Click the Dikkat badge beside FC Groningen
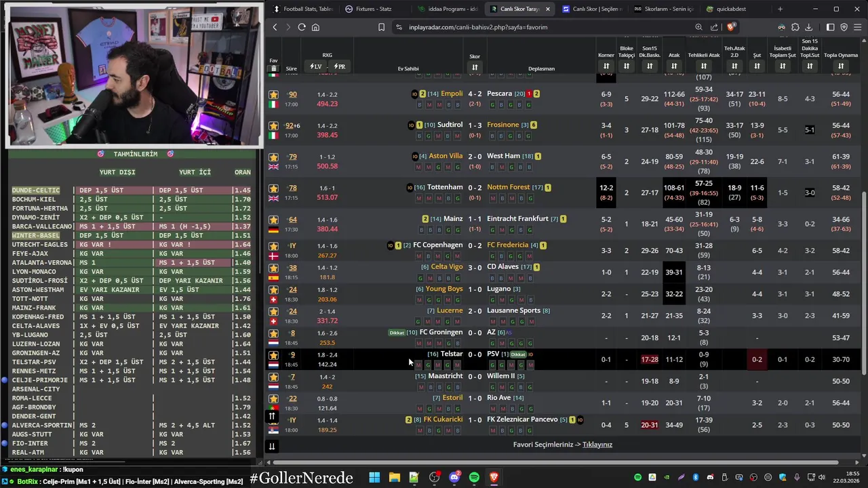The height and width of the screenshot is (488, 868). coord(397,333)
